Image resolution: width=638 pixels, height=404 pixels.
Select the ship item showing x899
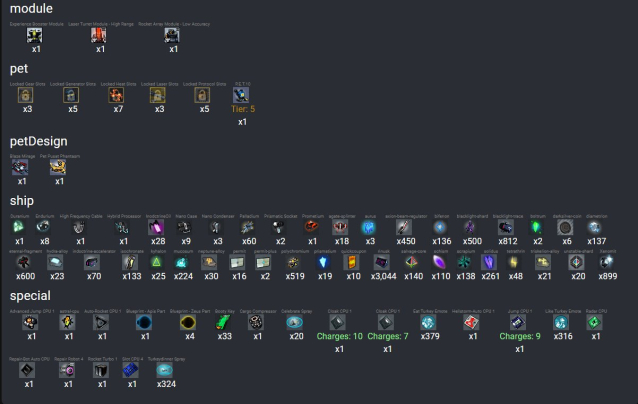click(x=608, y=262)
